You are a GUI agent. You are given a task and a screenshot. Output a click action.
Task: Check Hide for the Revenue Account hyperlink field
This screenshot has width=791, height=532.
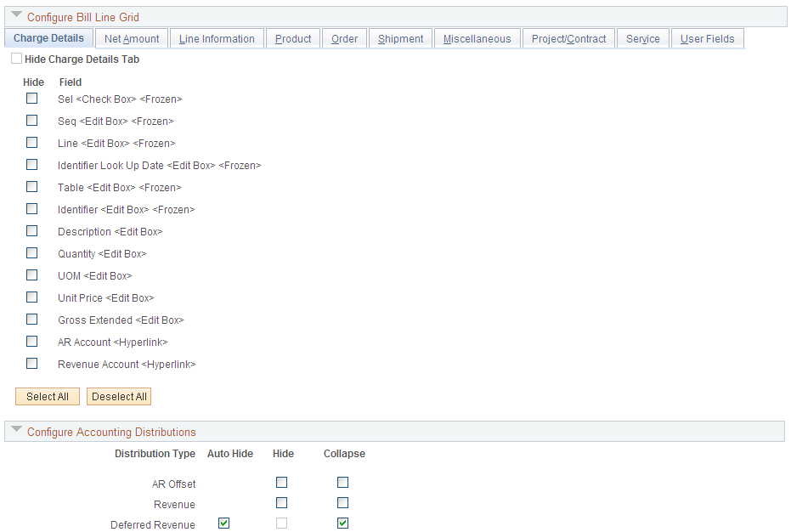(x=31, y=363)
